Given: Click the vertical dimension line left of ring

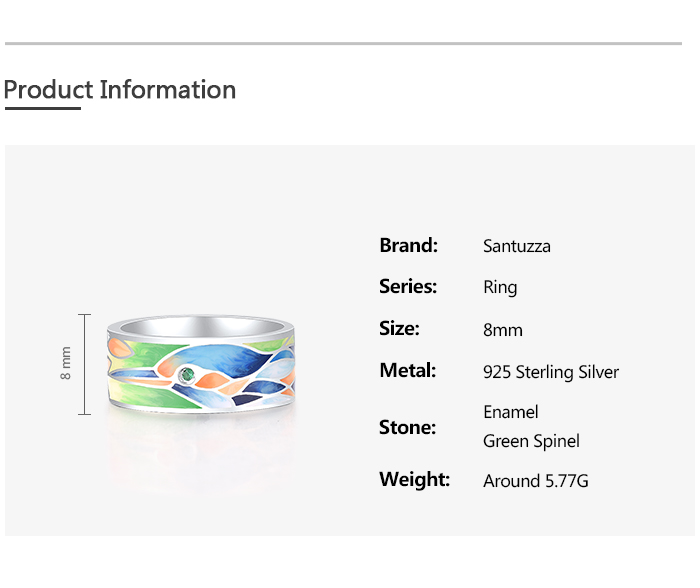Looking at the screenshot, I should [x=84, y=364].
